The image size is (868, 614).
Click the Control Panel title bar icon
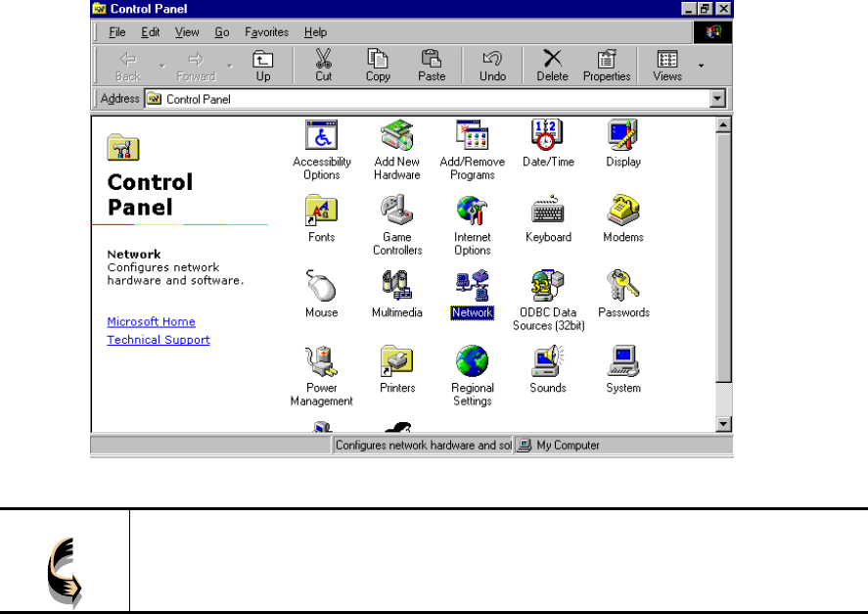(x=99, y=8)
